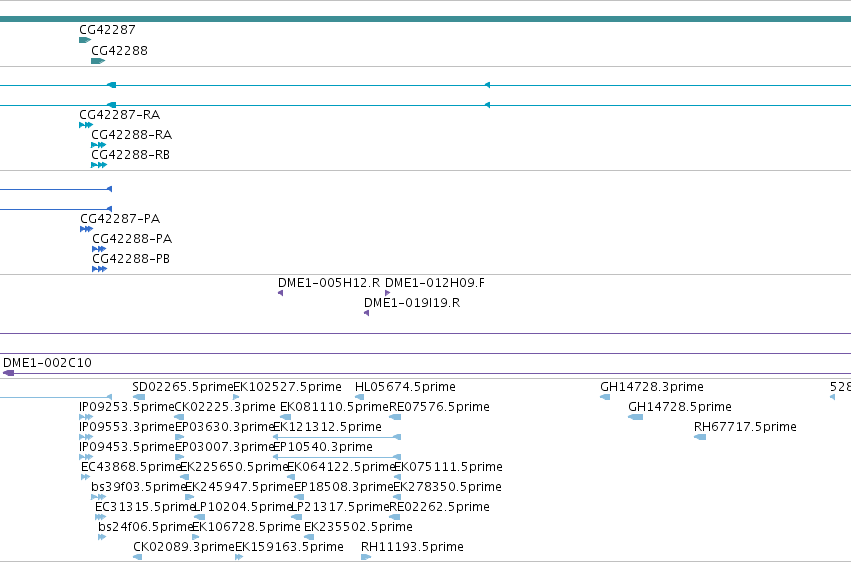Click the DME1-019I19.R arrow marker
Viewport: 851px width, 562px height.
(x=366, y=313)
